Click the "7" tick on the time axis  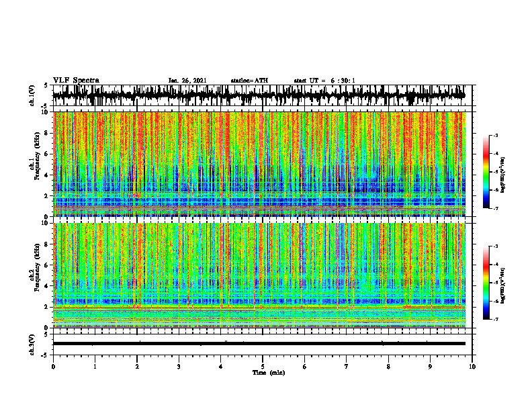pyautogui.click(x=347, y=367)
